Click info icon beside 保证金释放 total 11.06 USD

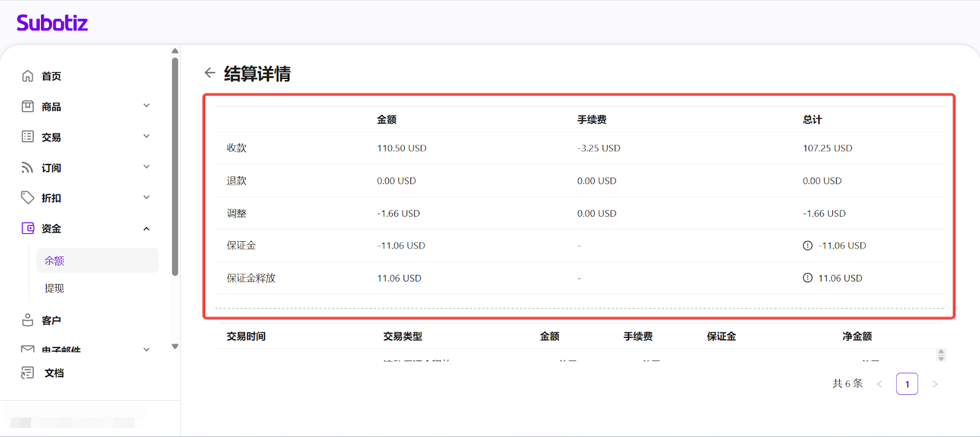click(x=807, y=278)
